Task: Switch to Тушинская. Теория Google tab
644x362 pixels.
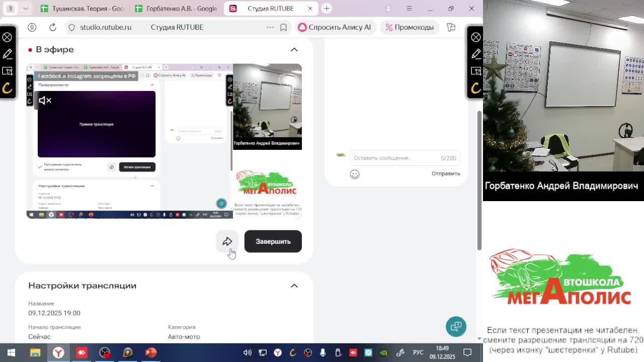Action: [82, 9]
